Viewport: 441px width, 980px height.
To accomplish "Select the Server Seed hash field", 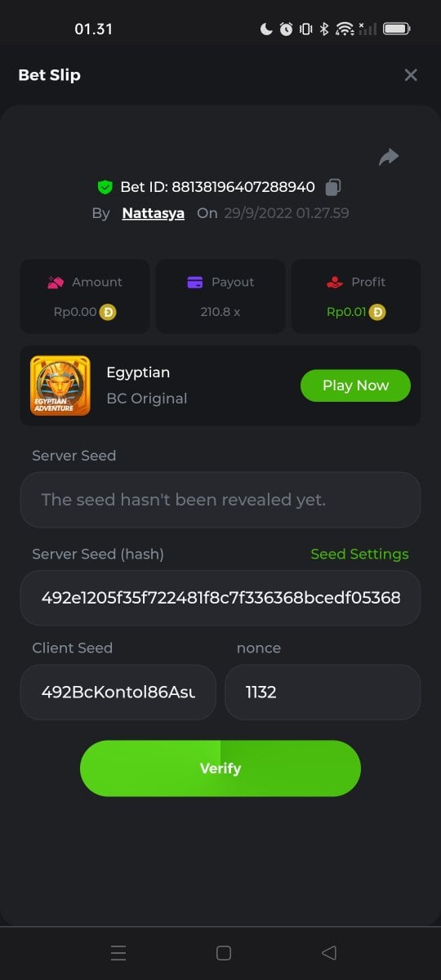I will click(x=220, y=598).
